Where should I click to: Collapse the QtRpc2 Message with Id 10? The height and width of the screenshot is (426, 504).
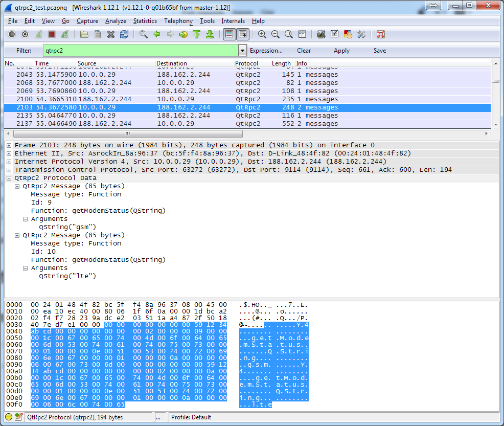(17, 235)
